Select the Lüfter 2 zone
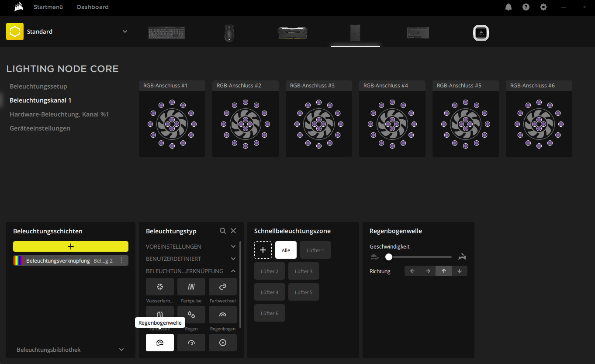The height and width of the screenshot is (364, 595). click(x=270, y=271)
